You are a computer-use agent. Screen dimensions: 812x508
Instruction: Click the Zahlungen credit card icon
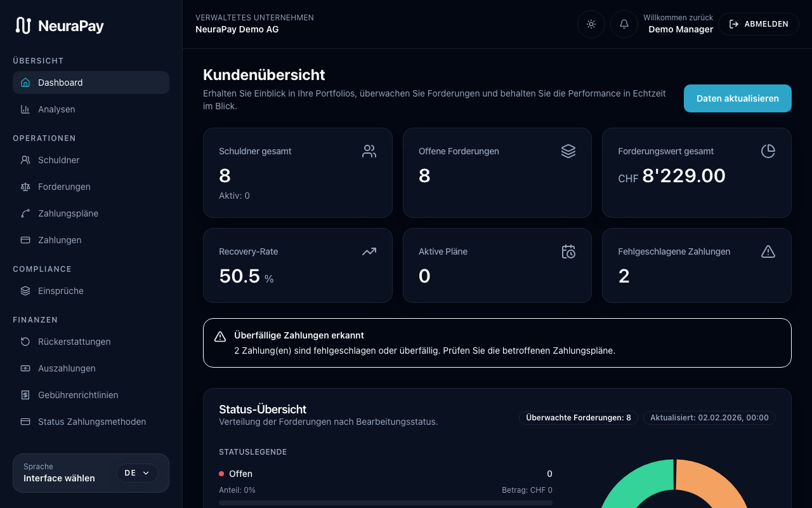click(25, 240)
